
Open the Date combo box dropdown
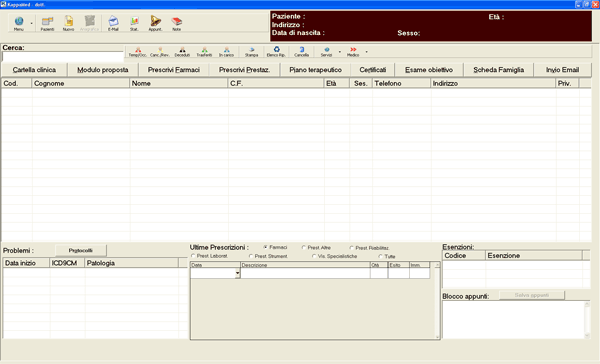point(238,273)
